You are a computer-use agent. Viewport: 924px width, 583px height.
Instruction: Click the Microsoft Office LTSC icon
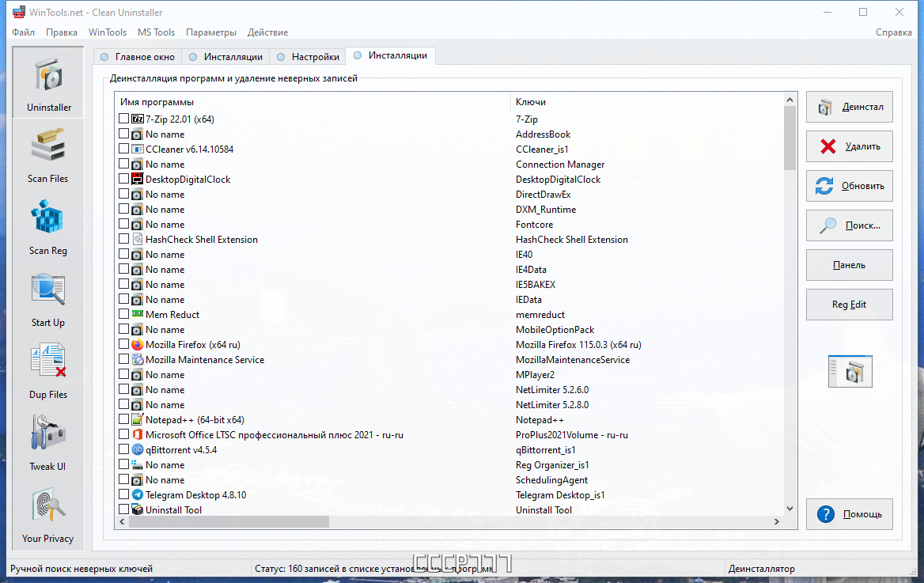click(x=138, y=434)
